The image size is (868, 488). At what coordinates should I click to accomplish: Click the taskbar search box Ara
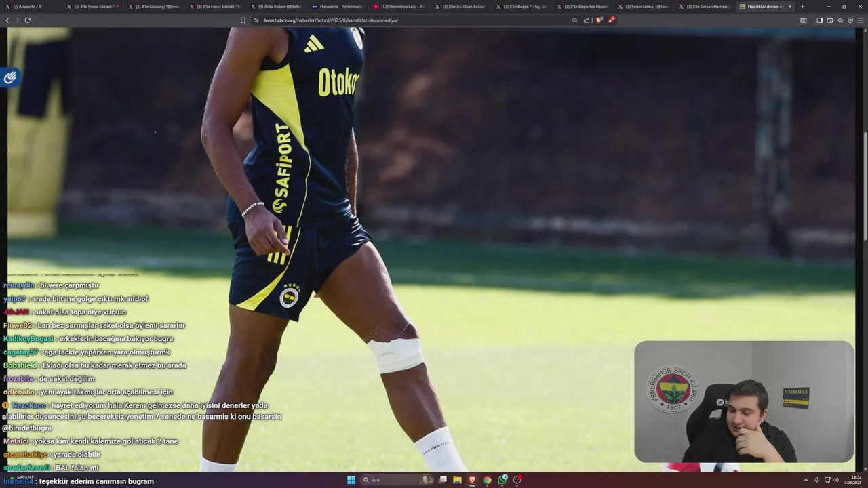pos(397,480)
